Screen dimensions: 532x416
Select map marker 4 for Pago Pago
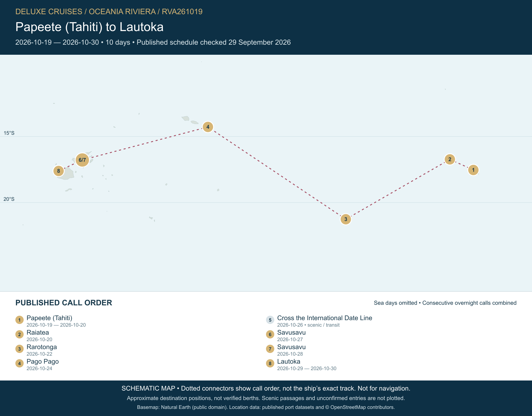point(208,127)
